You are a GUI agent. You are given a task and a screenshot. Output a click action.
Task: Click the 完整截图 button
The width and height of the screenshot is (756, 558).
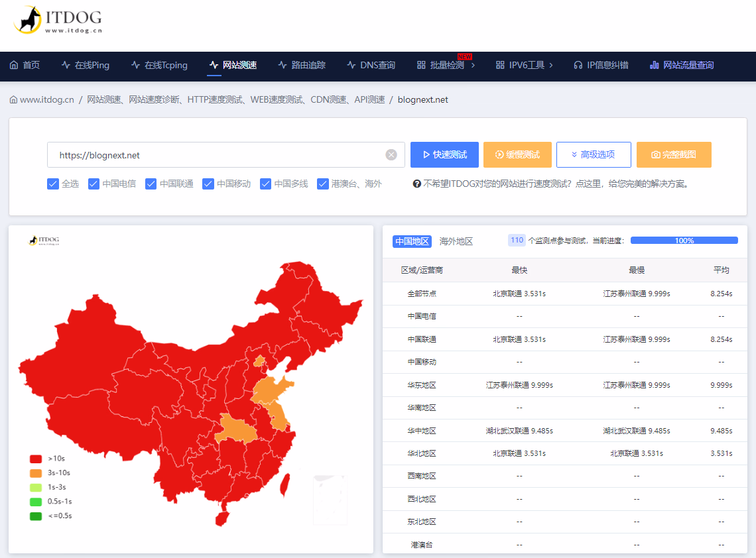coord(674,154)
